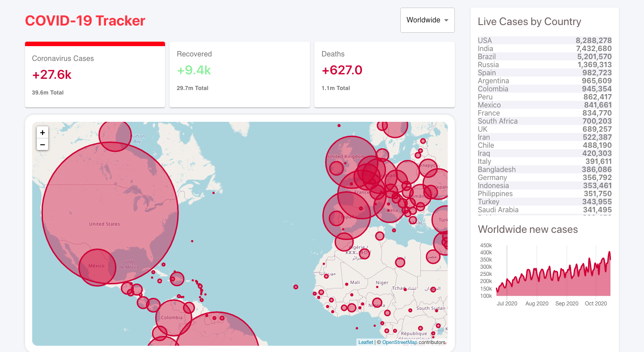Click the Indonesia row in country list
644x352 pixels.
[545, 185]
